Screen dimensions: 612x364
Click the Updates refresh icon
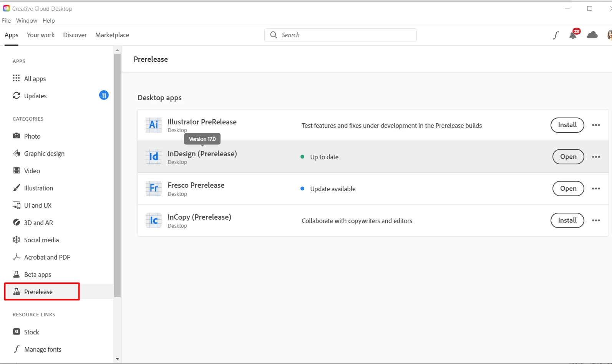click(x=16, y=96)
